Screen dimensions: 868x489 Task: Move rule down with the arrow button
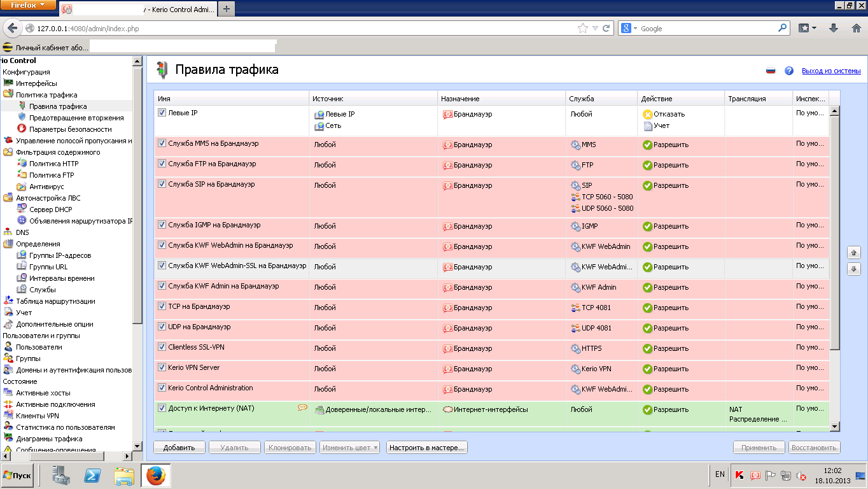(854, 269)
